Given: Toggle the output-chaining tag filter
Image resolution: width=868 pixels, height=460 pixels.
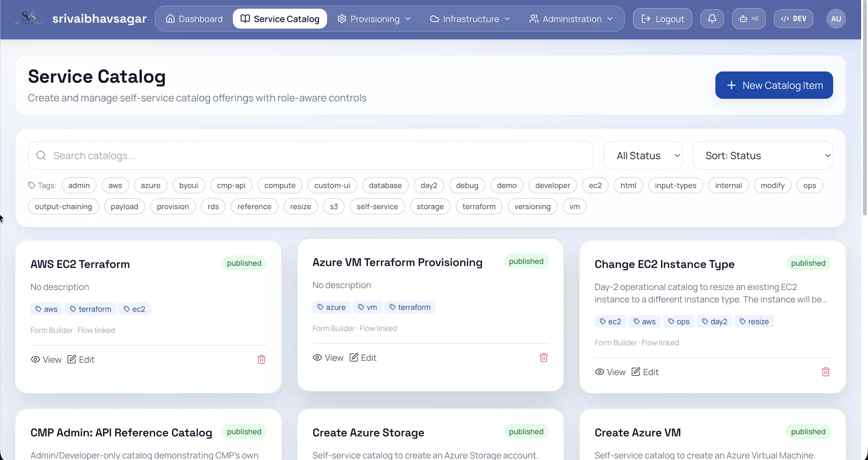Looking at the screenshot, I should point(63,206).
